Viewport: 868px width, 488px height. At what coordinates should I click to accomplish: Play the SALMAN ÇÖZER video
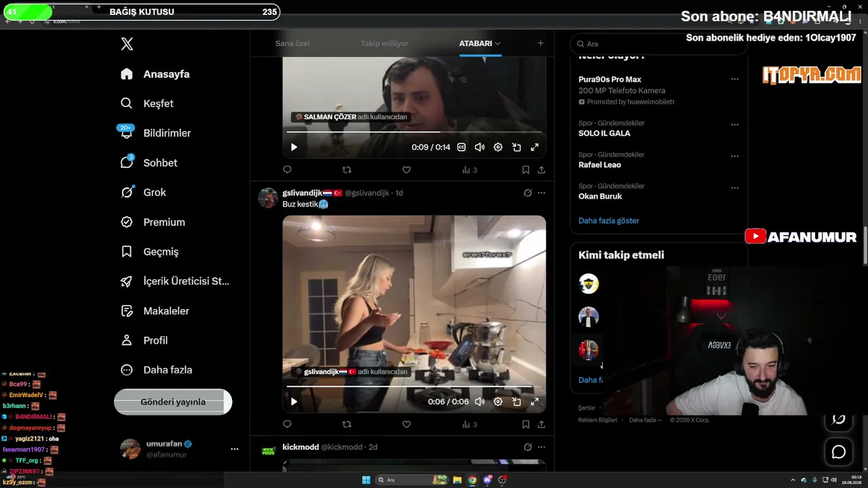point(294,147)
